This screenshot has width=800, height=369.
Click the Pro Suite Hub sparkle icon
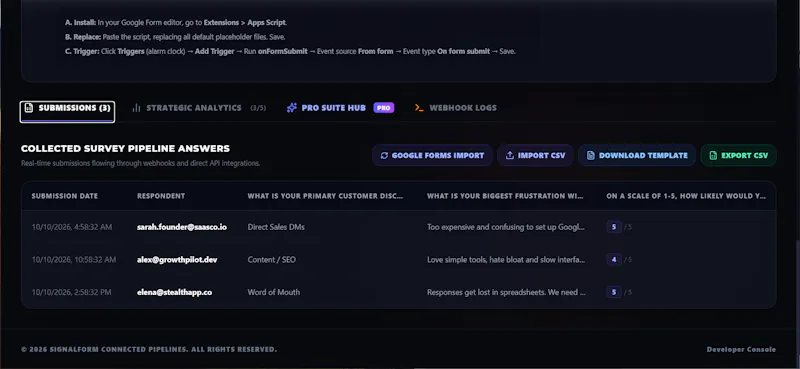(291, 108)
